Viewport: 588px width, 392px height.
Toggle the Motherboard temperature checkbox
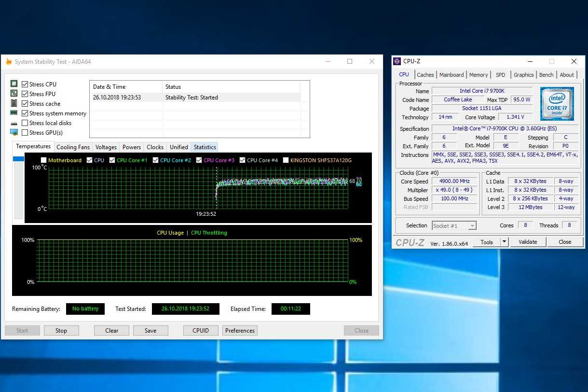click(x=44, y=160)
